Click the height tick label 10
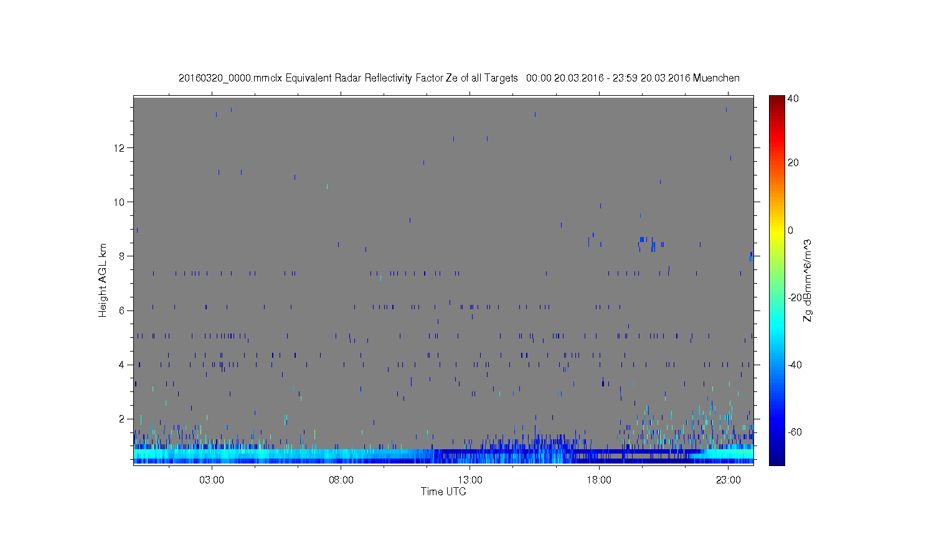 121,202
